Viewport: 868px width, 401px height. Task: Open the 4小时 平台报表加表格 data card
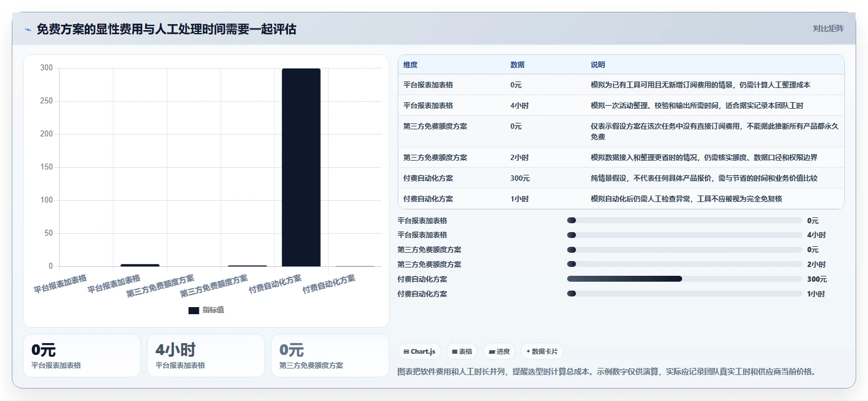click(x=205, y=356)
